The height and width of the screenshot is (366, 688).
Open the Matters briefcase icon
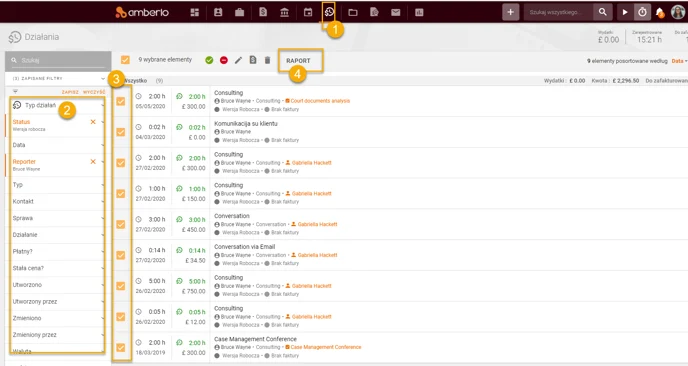click(x=240, y=12)
